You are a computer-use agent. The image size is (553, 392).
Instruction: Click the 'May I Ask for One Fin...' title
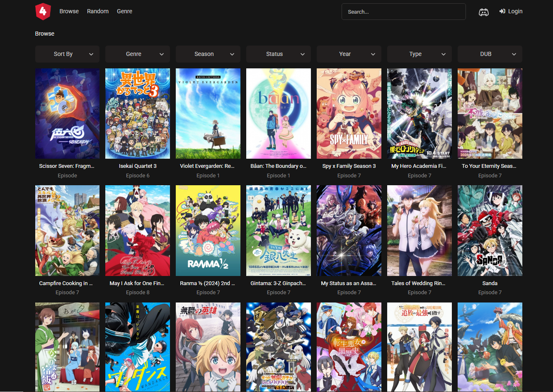(137, 283)
